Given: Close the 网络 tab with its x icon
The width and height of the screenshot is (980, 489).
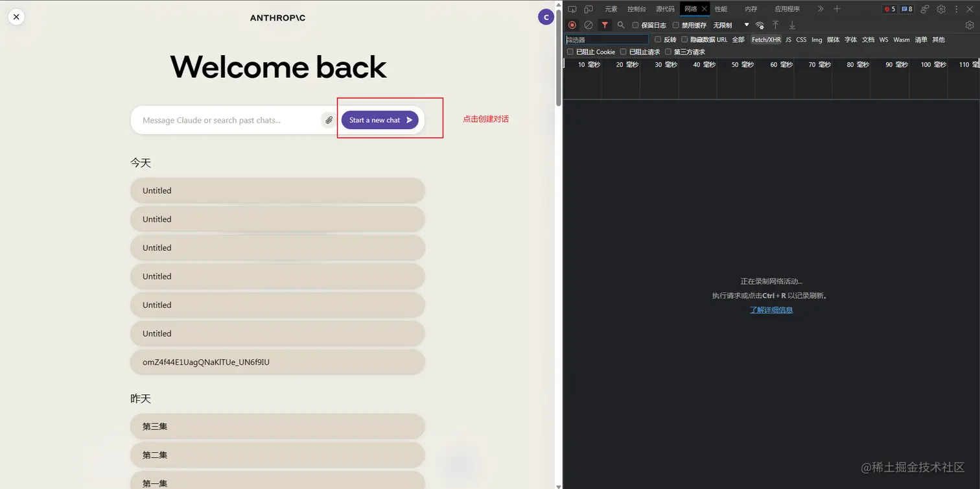Looking at the screenshot, I should coord(705,9).
